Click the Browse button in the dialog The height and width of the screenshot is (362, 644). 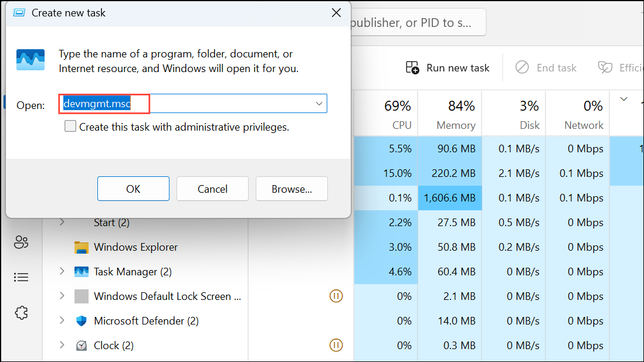click(292, 189)
